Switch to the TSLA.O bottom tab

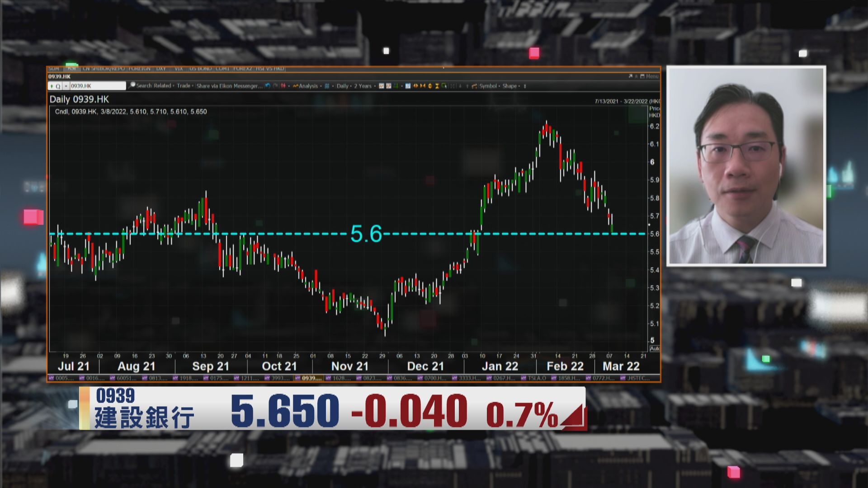536,378
